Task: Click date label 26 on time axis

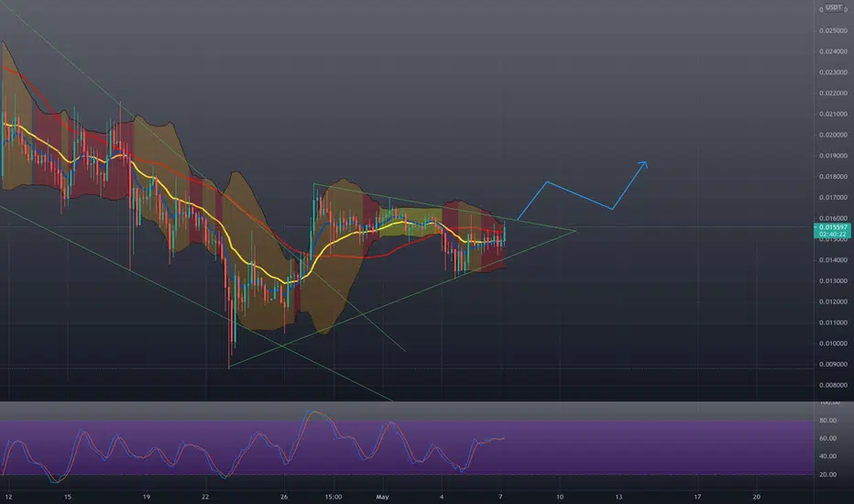Action: (284, 497)
